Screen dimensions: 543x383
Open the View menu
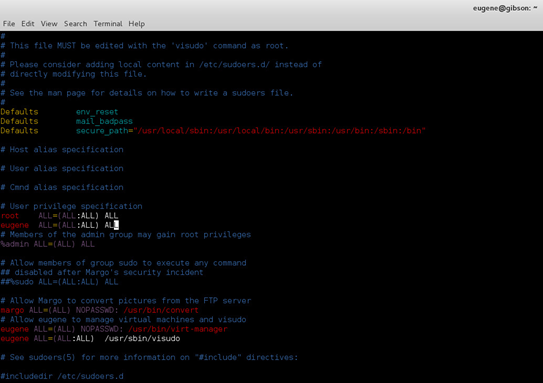(x=49, y=24)
